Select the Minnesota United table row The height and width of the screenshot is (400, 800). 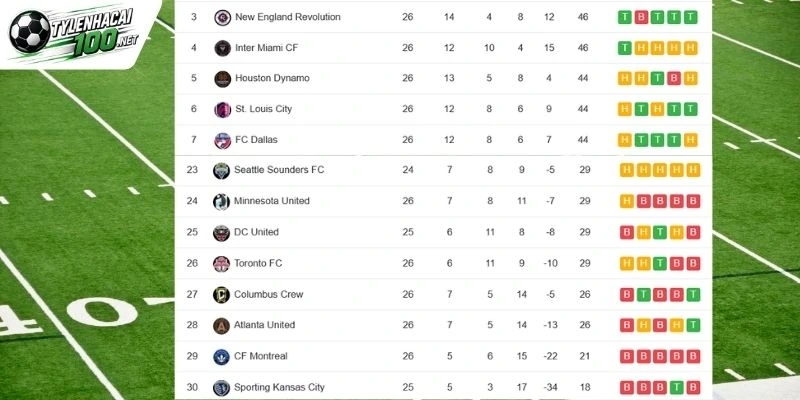click(443, 202)
